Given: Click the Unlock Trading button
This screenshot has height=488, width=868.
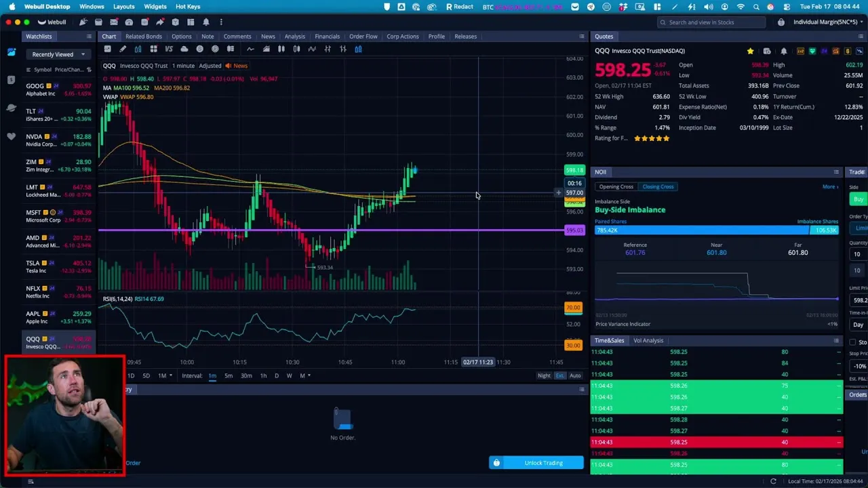Looking at the screenshot, I should tap(543, 463).
